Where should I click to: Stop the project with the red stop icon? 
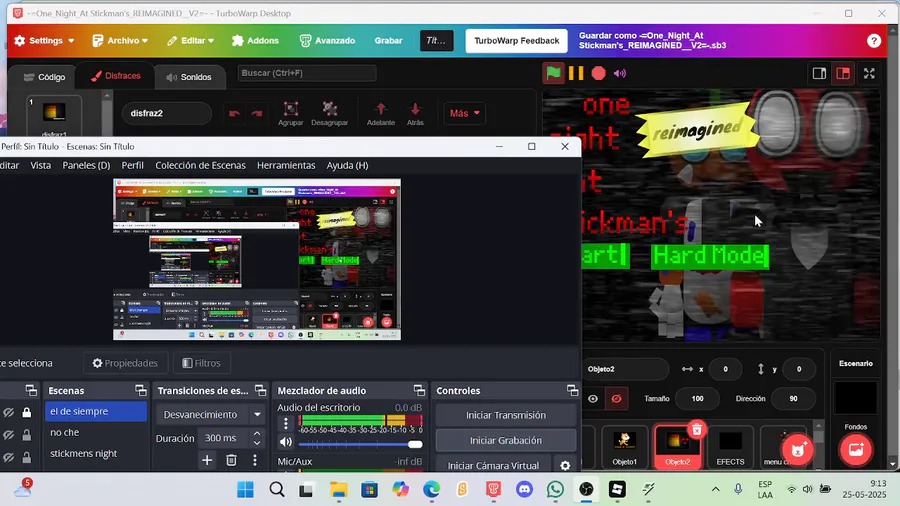click(x=598, y=73)
